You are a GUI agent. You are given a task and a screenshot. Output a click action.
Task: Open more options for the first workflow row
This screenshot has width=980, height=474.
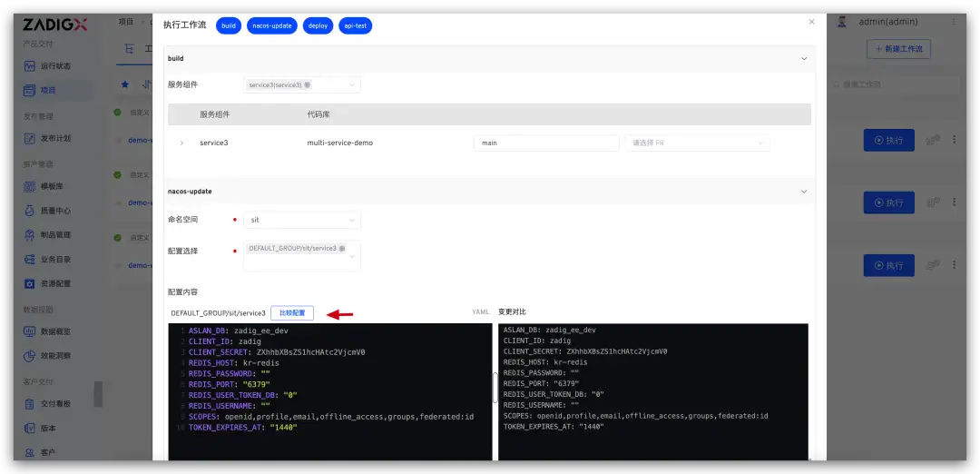point(954,140)
